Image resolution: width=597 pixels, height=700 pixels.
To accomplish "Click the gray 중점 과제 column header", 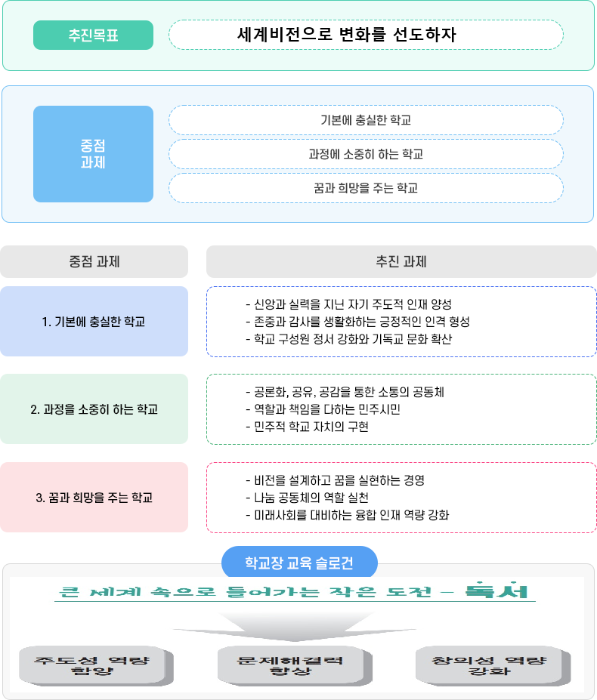I will tap(94, 261).
